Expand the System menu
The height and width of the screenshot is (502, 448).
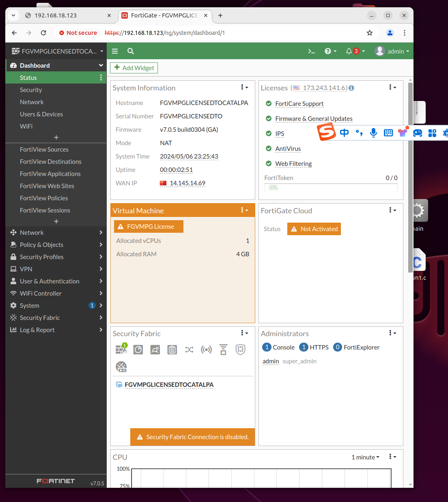(x=56, y=305)
